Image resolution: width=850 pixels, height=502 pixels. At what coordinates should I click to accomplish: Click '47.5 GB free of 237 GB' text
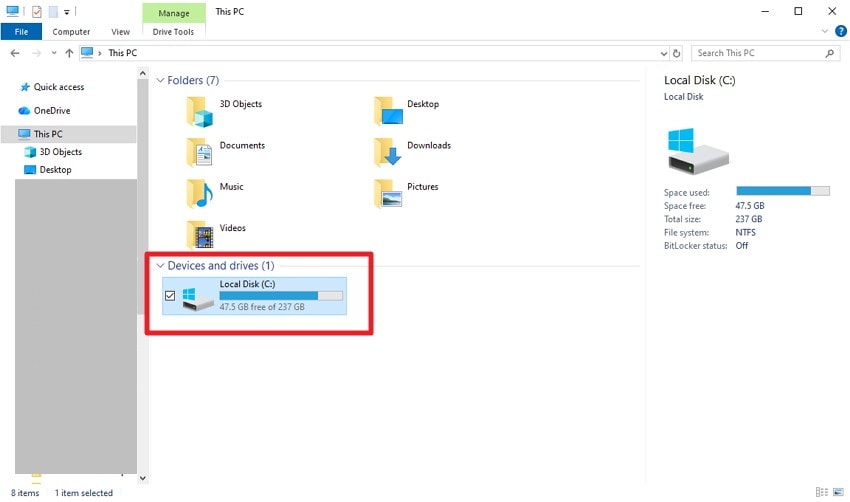(x=262, y=307)
